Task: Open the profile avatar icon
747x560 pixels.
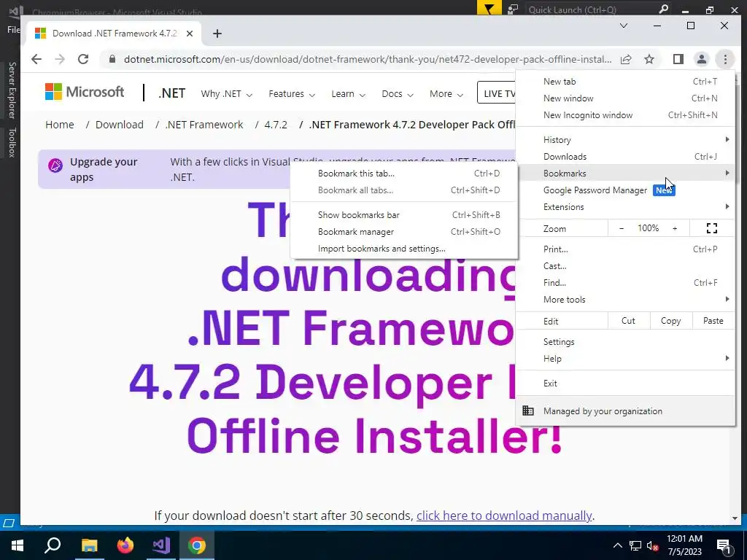Action: coord(701,59)
